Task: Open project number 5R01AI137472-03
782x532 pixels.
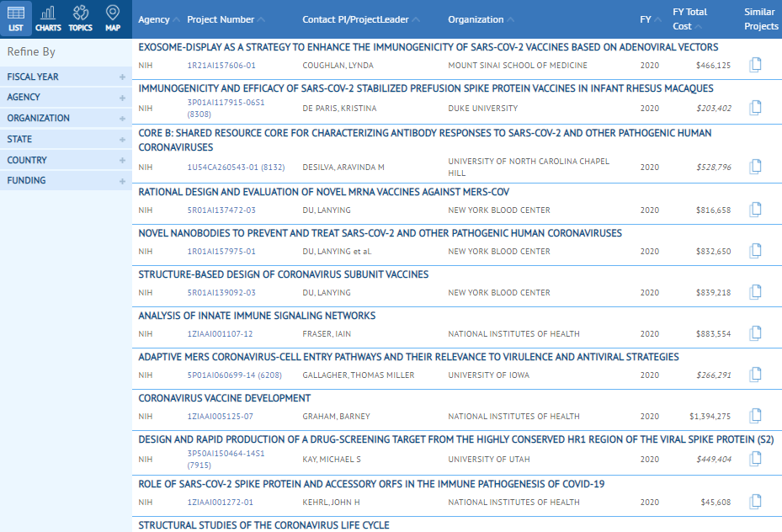Action: point(221,210)
